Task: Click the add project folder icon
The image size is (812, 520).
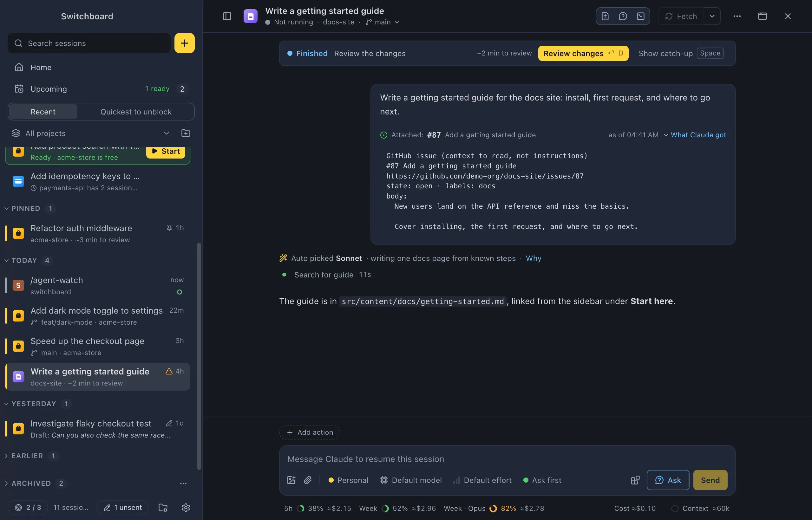Action: click(x=186, y=133)
